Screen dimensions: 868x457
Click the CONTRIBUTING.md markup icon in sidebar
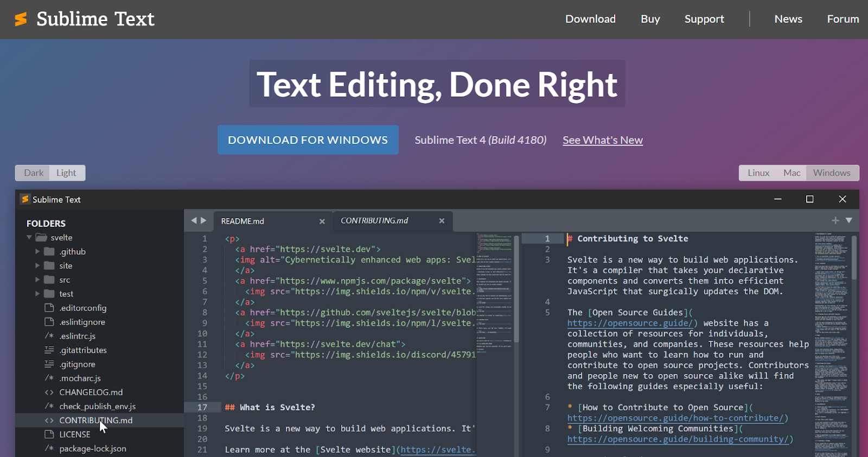(49, 420)
